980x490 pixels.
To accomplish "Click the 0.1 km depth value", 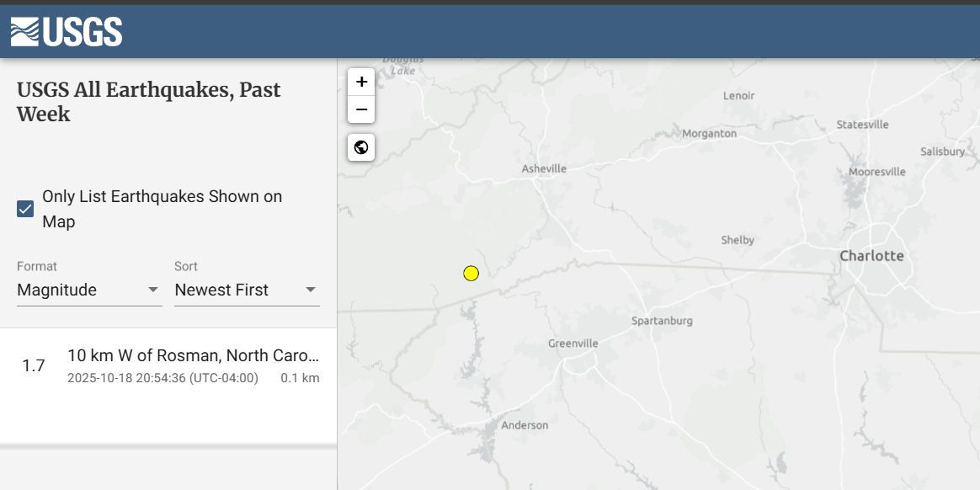I will point(300,378).
